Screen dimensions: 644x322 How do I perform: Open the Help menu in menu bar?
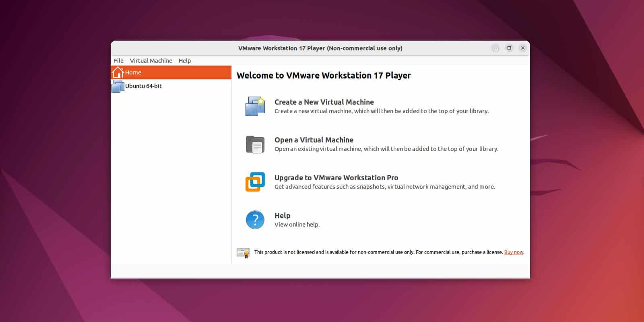tap(185, 61)
